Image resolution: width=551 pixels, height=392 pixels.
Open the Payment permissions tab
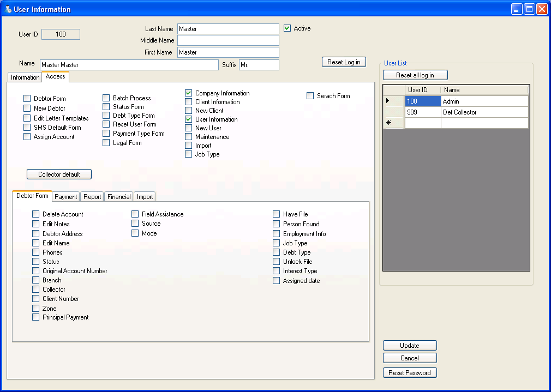(66, 197)
